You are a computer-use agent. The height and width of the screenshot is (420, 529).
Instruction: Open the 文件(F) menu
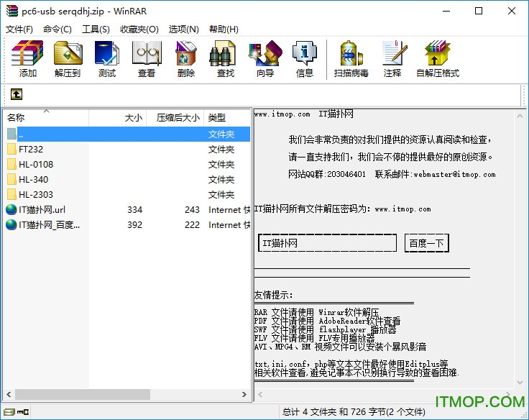[19, 29]
